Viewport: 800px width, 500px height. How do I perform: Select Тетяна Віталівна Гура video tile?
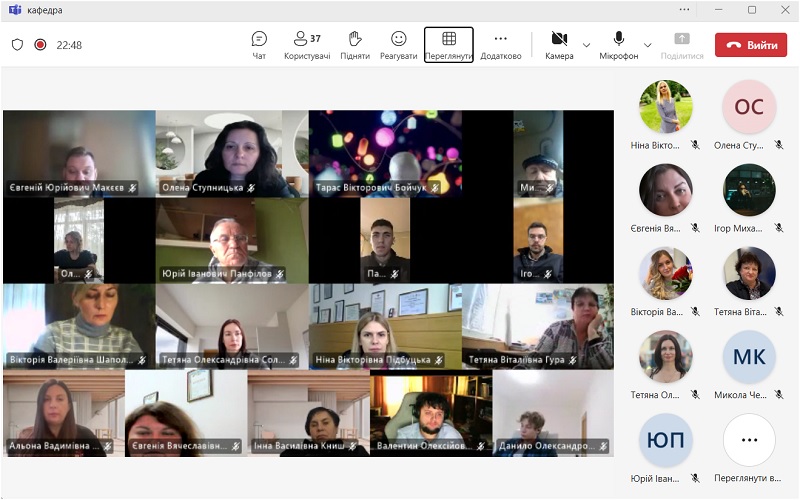pos(538,327)
